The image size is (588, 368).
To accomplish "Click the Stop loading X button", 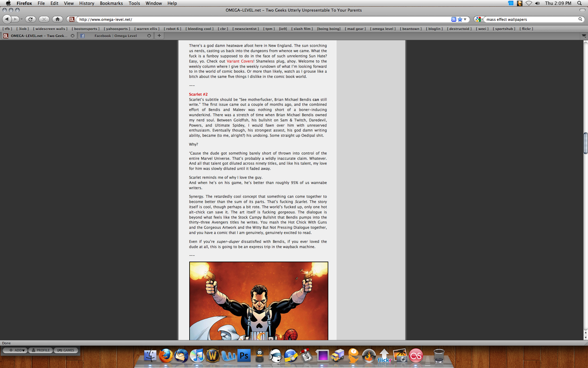I will pos(44,19).
